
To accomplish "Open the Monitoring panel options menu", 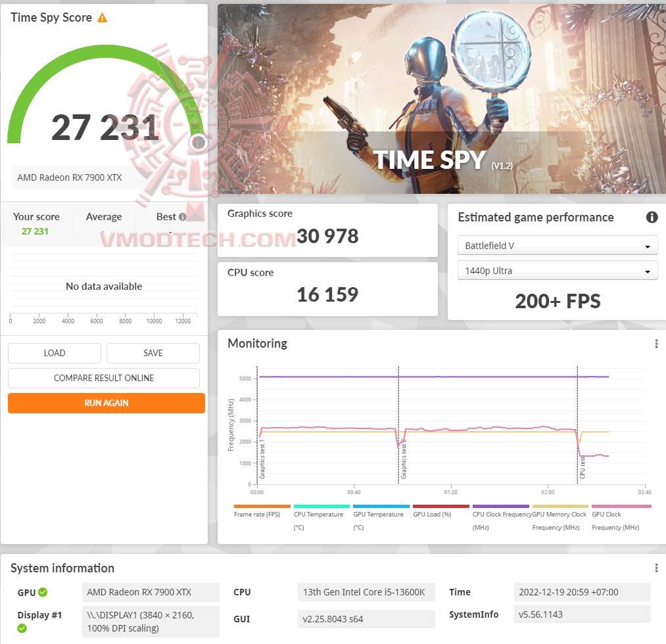I will click(x=655, y=343).
